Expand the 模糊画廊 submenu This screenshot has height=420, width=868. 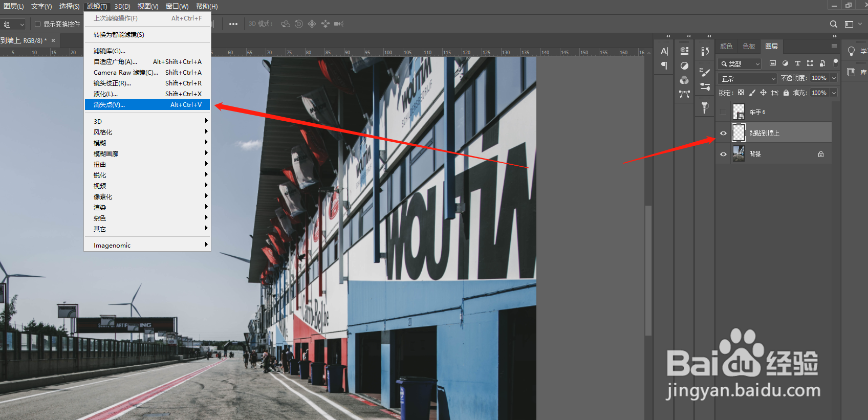click(147, 153)
